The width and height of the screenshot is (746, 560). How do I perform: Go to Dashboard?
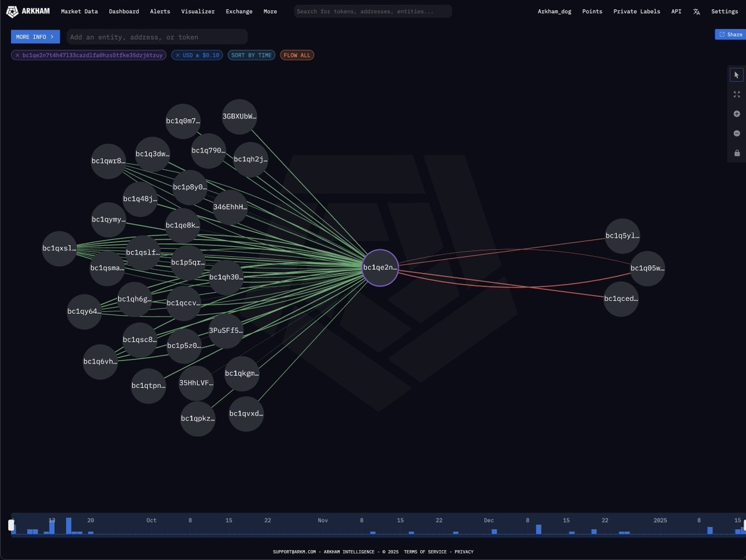tap(124, 11)
